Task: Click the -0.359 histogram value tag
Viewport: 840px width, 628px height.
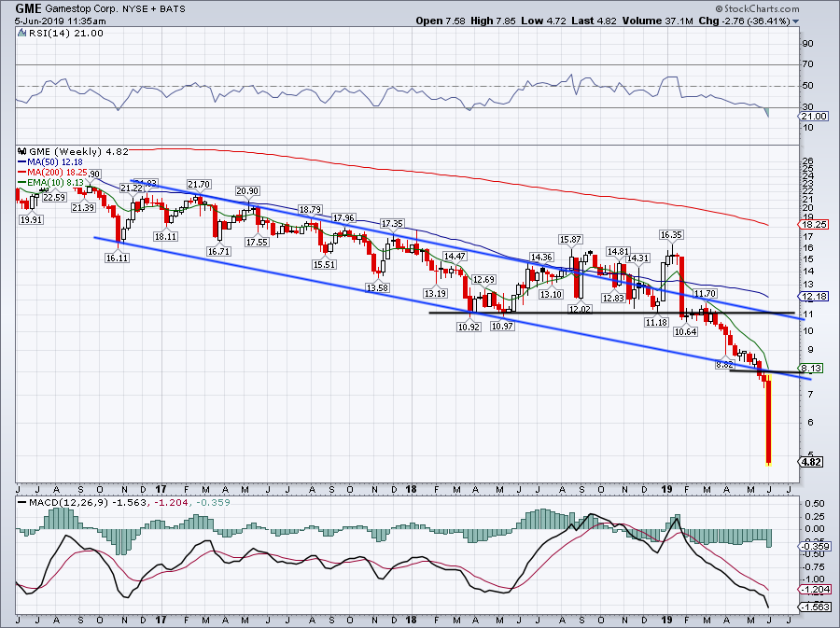Action: pyautogui.click(x=817, y=546)
